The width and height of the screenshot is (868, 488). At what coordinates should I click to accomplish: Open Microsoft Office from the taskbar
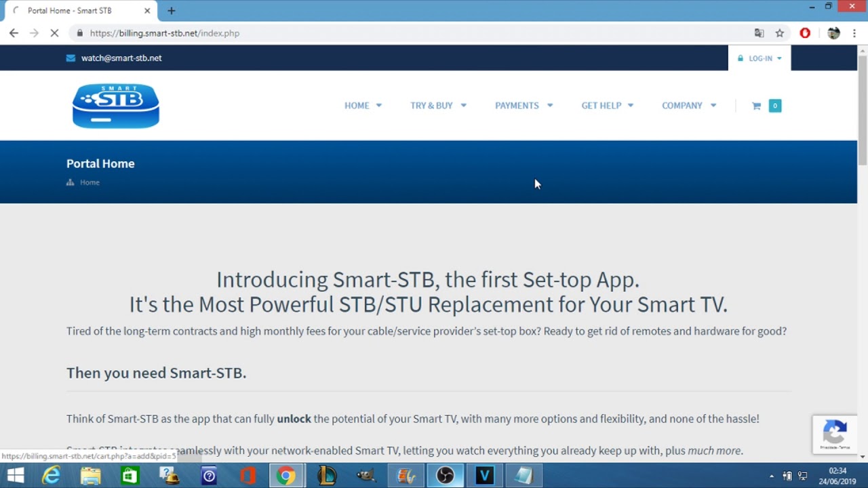248,476
